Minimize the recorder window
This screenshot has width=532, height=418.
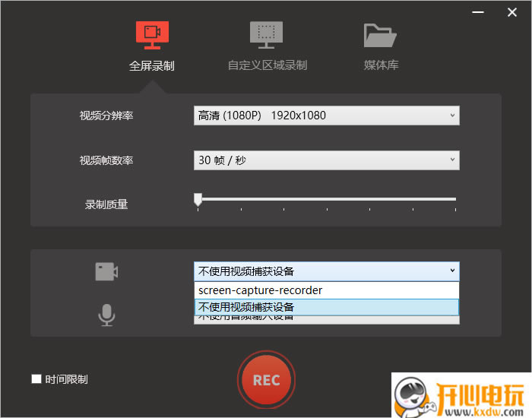(478, 12)
